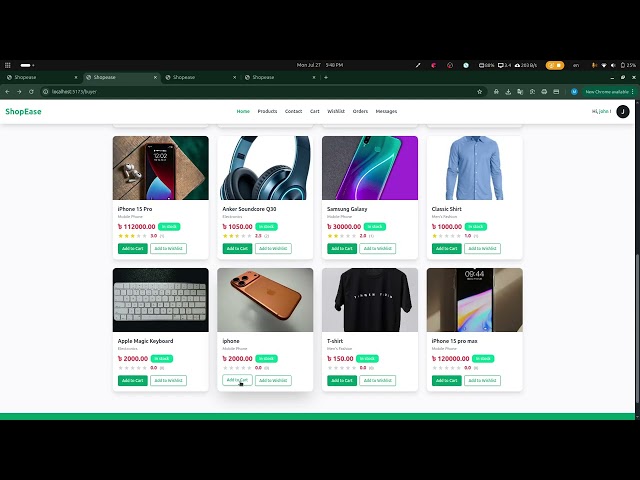Close the second Shopease tab
Screen dimensions: 640x480
point(155,77)
